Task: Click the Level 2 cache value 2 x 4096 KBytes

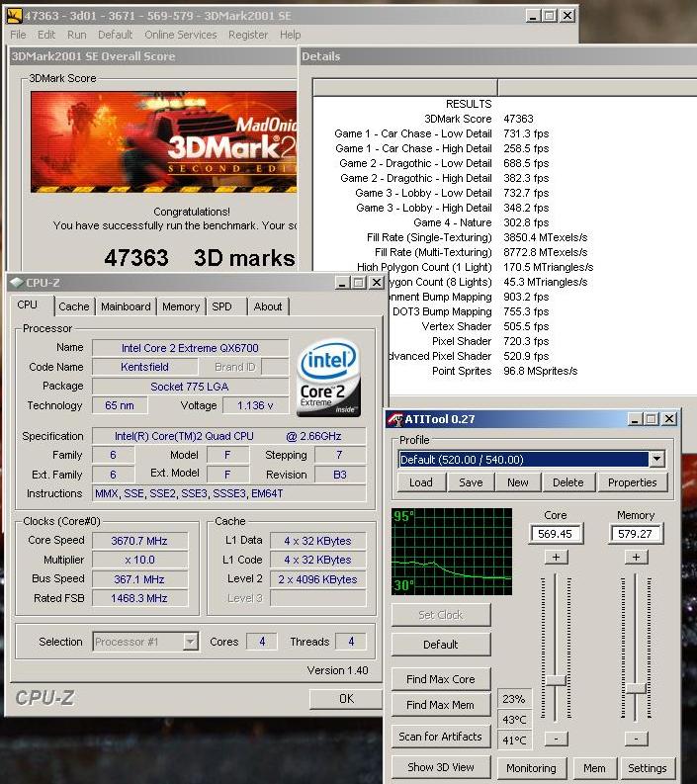Action: (318, 579)
